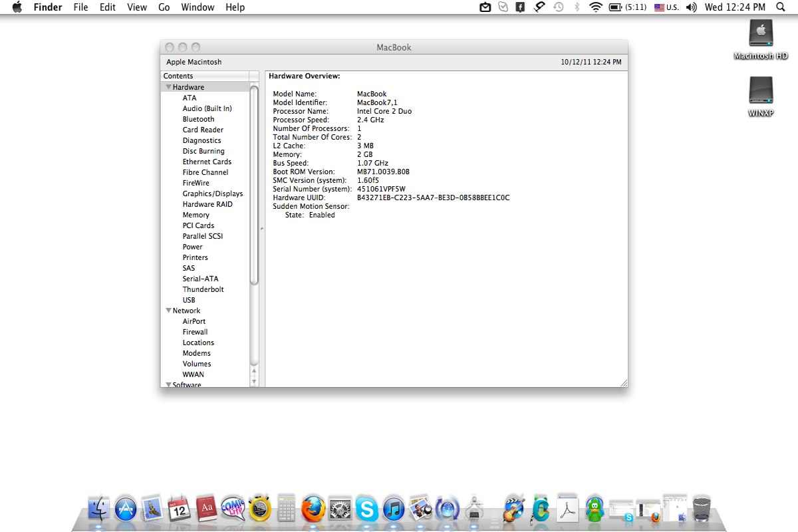
Task: Launch Comic Life from the Dock
Action: point(233,509)
